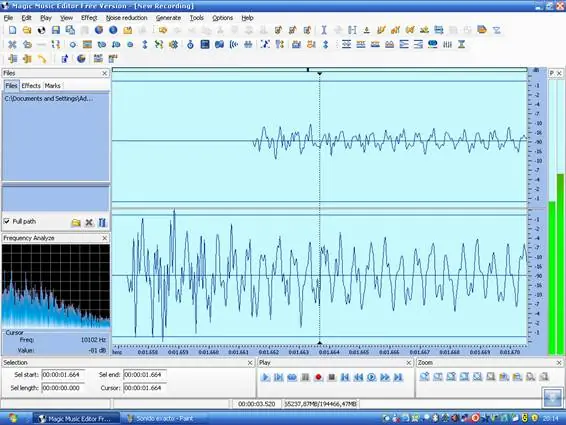Image resolution: width=566 pixels, height=425 pixels.
Task: Jump to end with skip-forward button
Action: [x=398, y=377]
